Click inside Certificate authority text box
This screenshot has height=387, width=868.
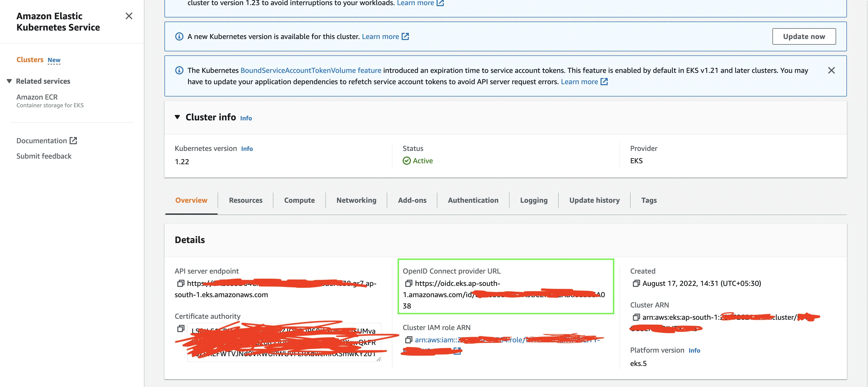click(x=284, y=342)
